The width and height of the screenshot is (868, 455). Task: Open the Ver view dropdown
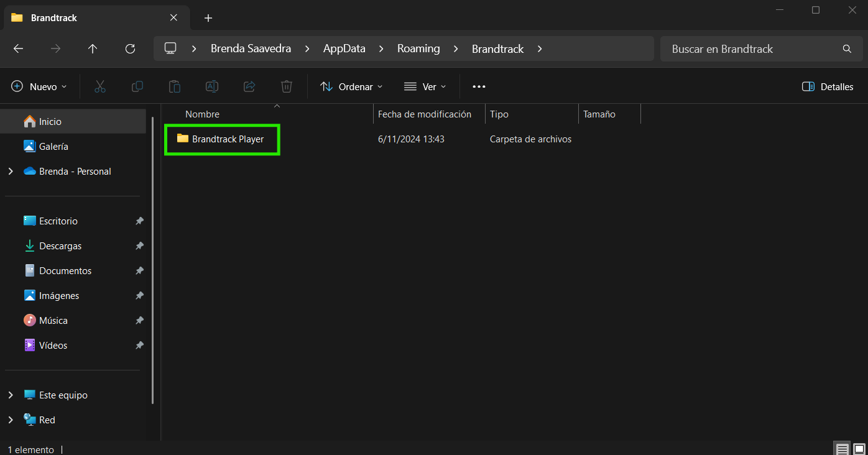pos(425,86)
